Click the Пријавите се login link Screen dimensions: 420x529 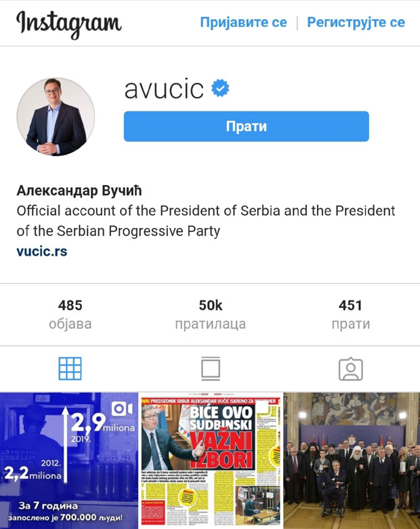(243, 22)
